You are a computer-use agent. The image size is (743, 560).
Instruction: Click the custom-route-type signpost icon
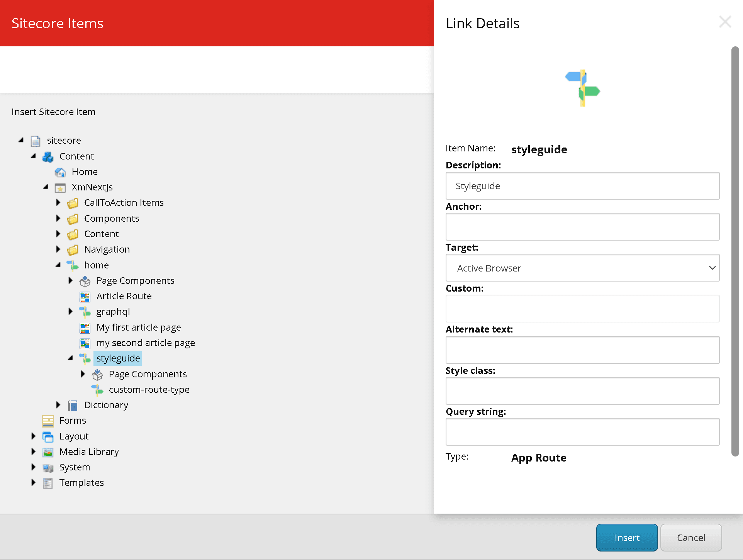97,390
